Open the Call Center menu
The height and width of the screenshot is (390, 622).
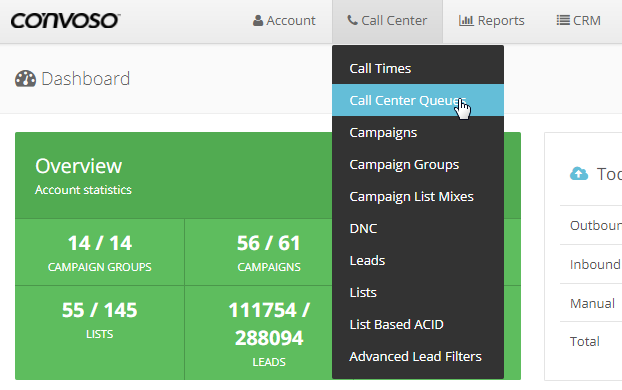[387, 21]
